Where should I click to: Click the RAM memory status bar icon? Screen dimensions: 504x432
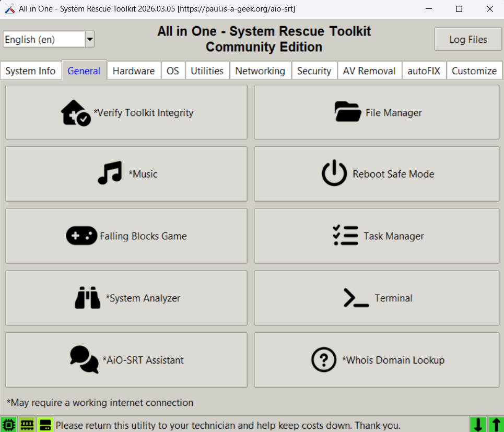click(27, 425)
